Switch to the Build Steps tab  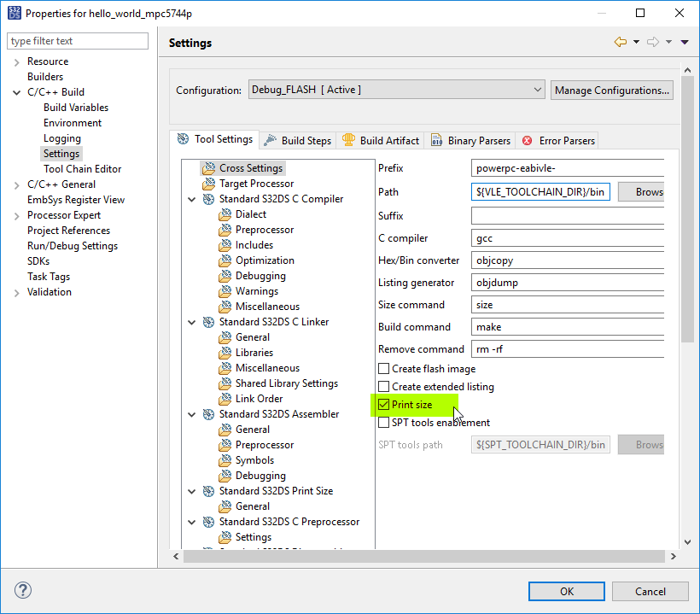pyautogui.click(x=298, y=141)
